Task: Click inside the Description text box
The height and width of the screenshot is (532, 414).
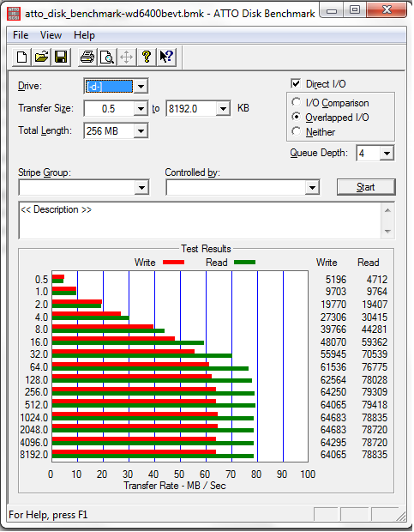Action: pos(200,221)
